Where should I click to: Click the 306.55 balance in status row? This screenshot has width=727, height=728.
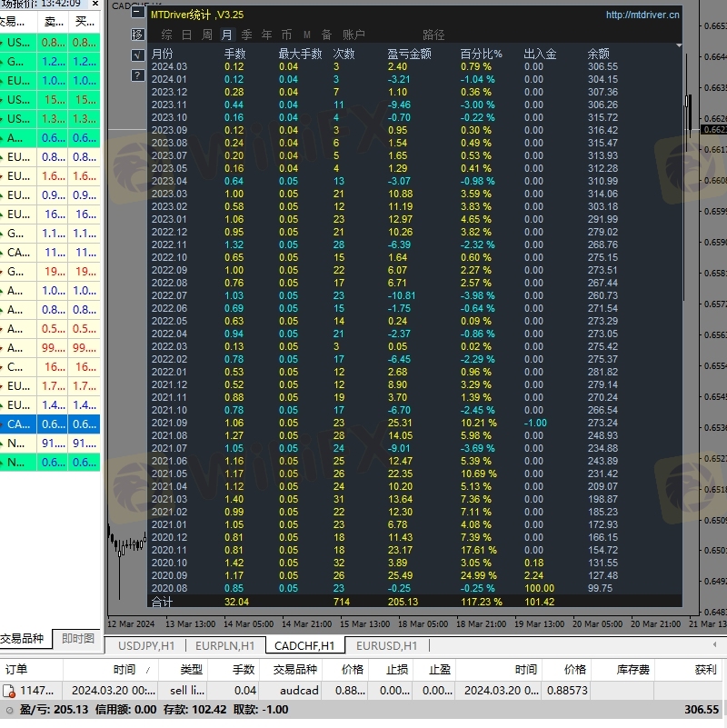click(701, 710)
